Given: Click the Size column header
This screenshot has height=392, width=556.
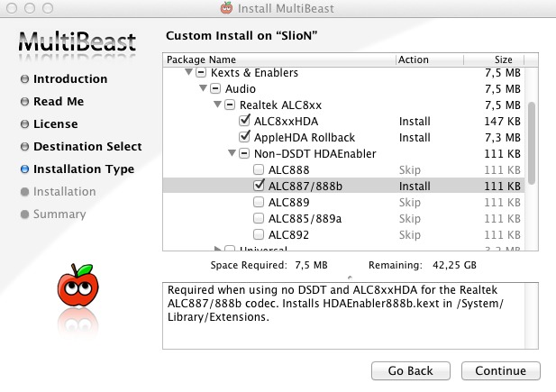Looking at the screenshot, I should [494, 59].
